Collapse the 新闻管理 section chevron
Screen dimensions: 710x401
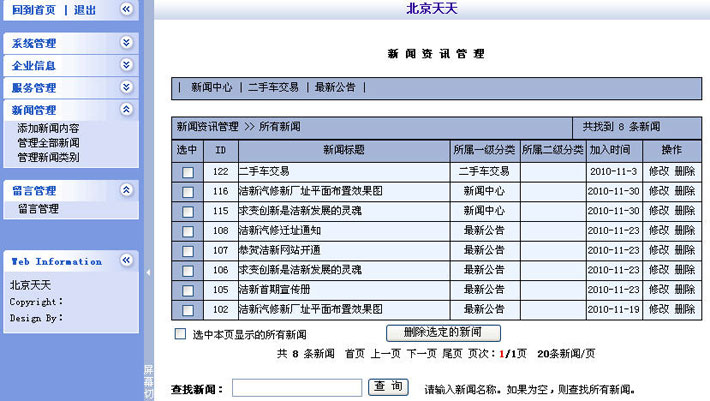[x=126, y=109]
